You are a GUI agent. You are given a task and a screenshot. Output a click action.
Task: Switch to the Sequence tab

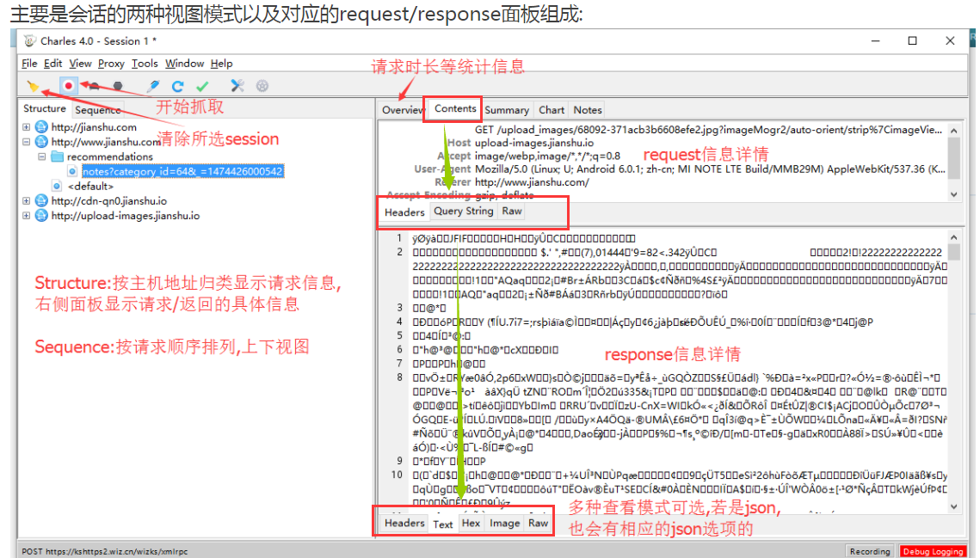(x=97, y=110)
